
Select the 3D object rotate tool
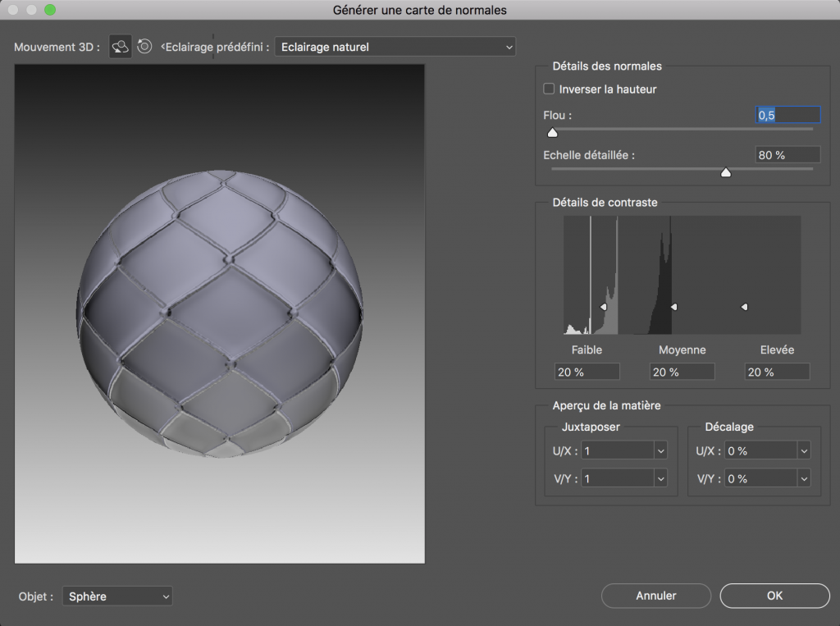pyautogui.click(x=121, y=47)
